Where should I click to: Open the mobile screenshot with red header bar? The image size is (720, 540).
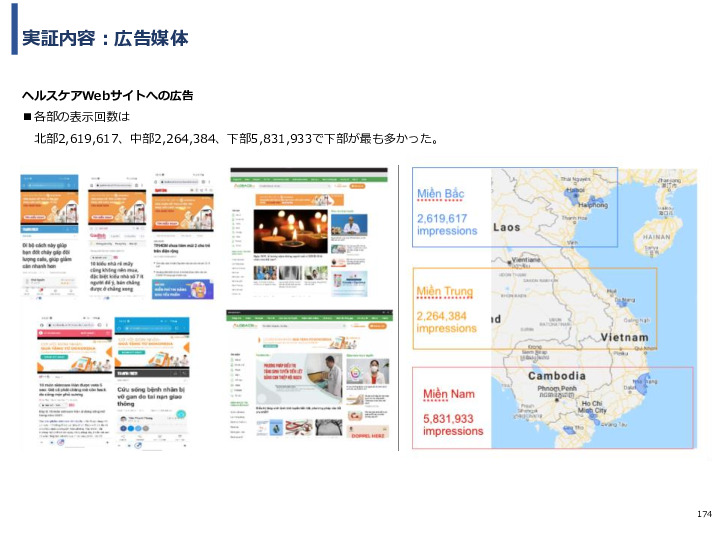point(74,380)
